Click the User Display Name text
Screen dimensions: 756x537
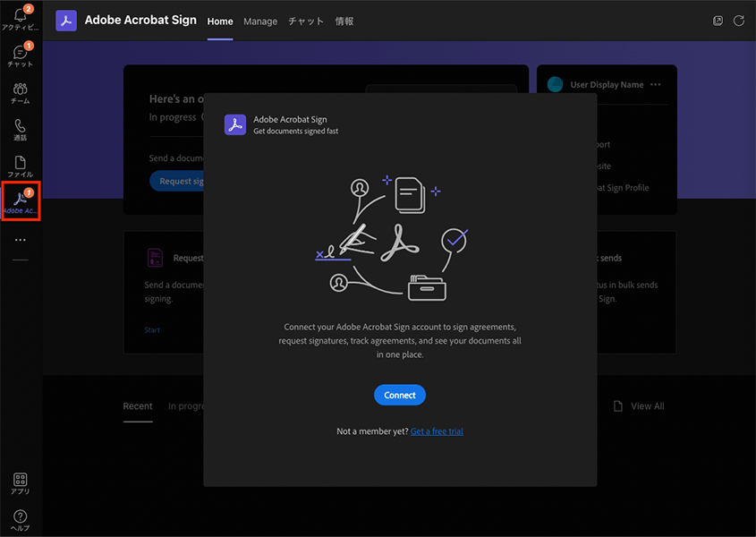607,85
